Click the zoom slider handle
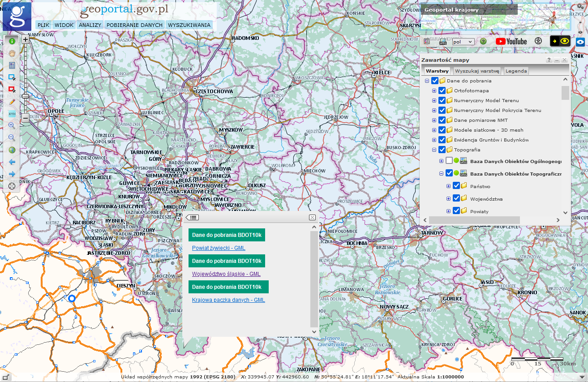The height and width of the screenshot is (382, 588). (26, 96)
